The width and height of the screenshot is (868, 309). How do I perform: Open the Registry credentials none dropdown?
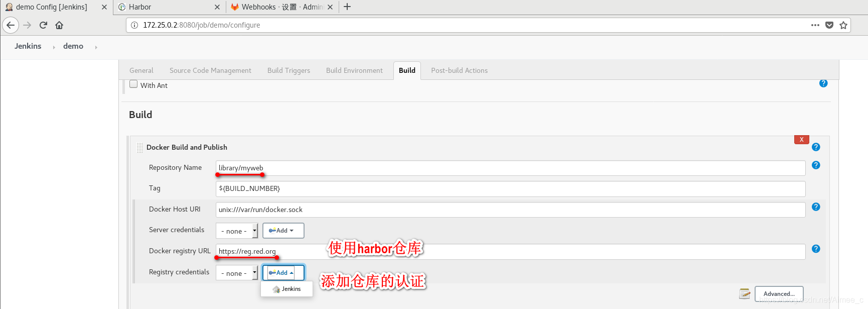point(237,273)
